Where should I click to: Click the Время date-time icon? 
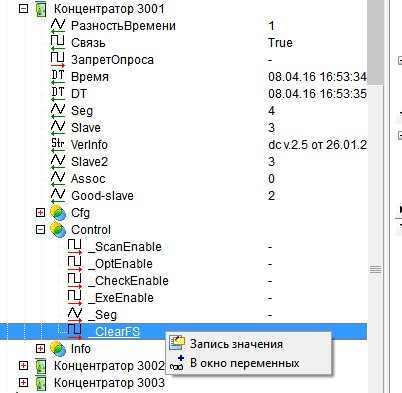tap(58, 77)
